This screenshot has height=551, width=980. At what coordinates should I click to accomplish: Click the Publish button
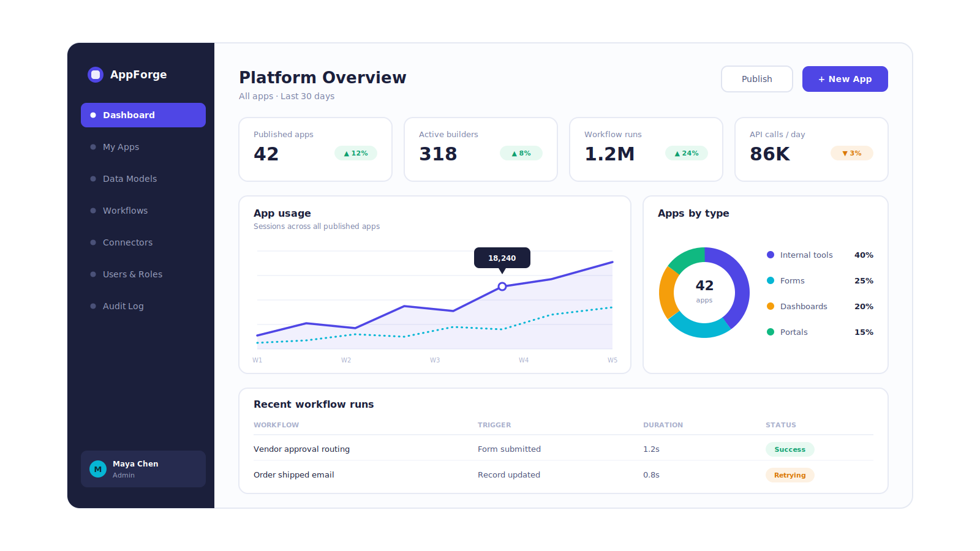tap(757, 79)
